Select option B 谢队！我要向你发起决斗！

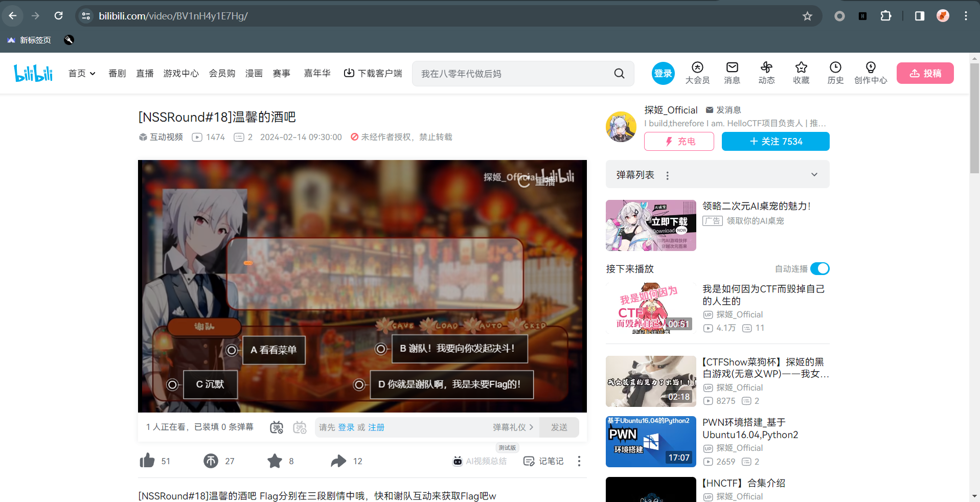click(460, 349)
